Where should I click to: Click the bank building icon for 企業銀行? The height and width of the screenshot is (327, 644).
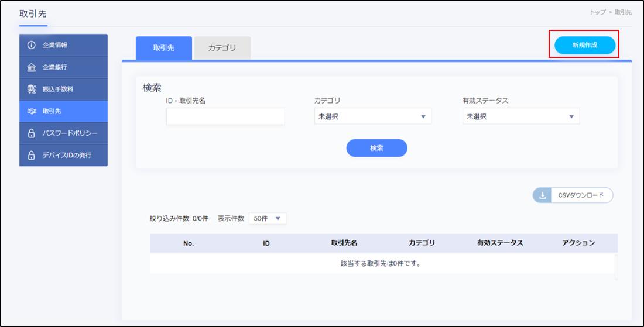(x=32, y=67)
